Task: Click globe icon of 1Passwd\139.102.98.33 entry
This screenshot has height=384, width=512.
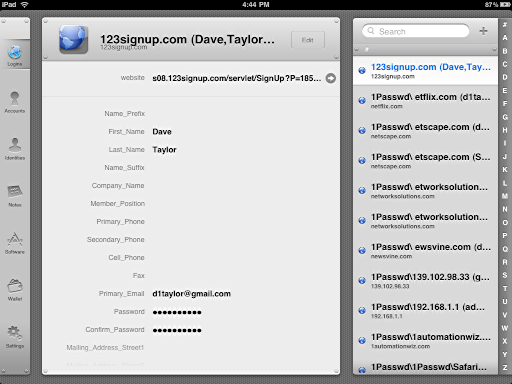Action: (362, 280)
